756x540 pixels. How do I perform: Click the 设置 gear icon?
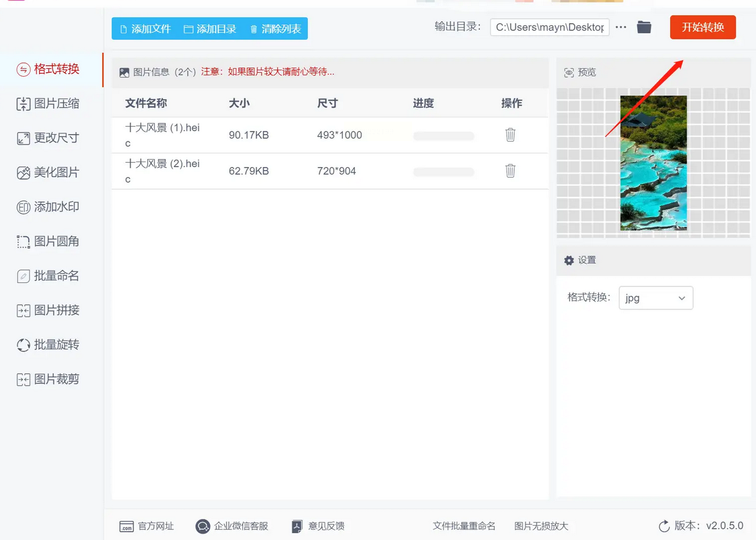[568, 261]
